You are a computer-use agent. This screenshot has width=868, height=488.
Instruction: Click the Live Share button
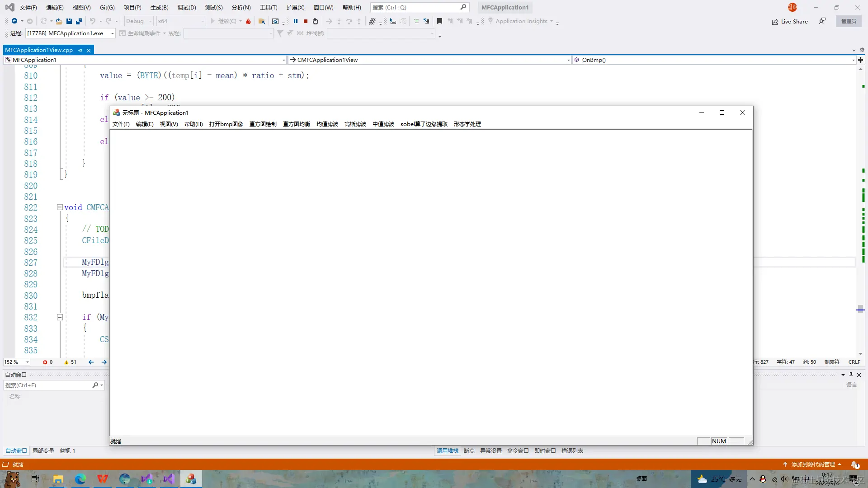point(790,21)
